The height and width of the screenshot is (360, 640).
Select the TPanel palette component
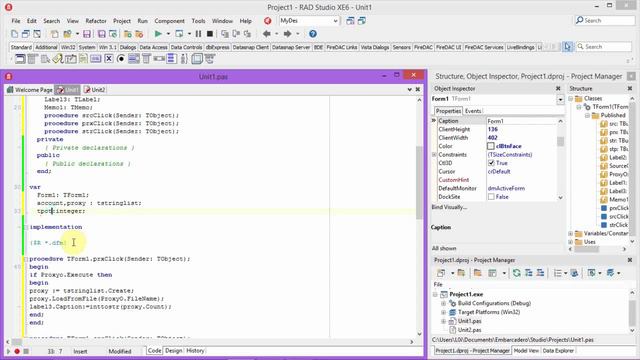197,59
